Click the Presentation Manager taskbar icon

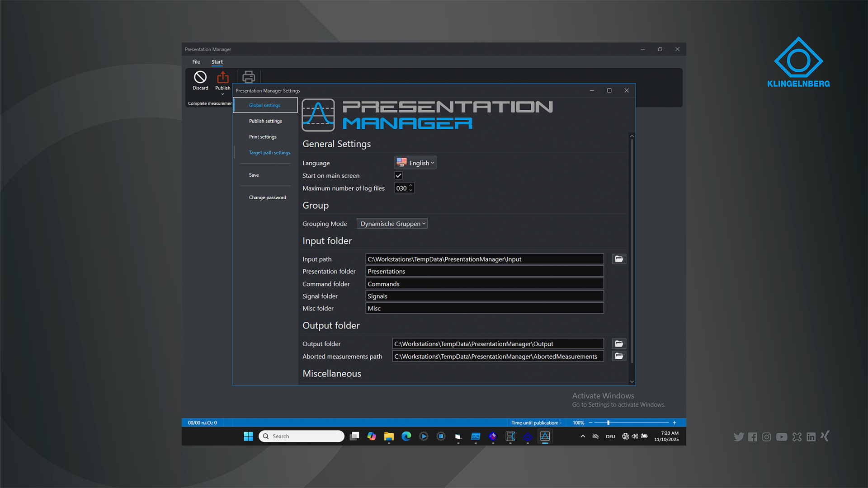[x=545, y=436]
